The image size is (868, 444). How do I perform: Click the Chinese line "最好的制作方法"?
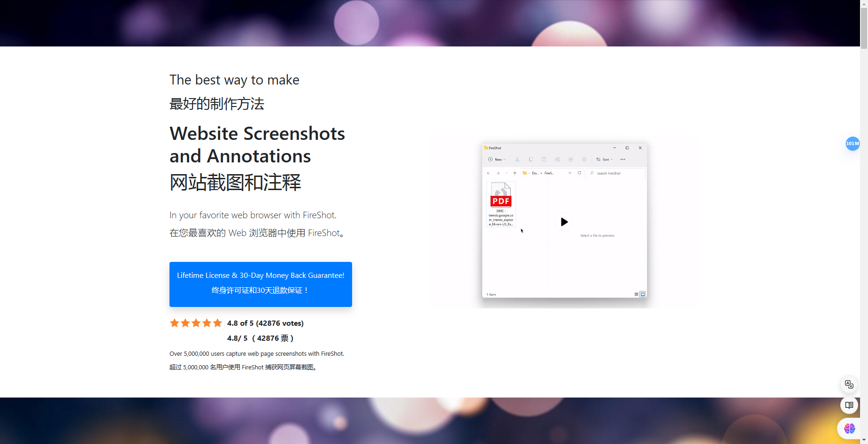point(217,104)
